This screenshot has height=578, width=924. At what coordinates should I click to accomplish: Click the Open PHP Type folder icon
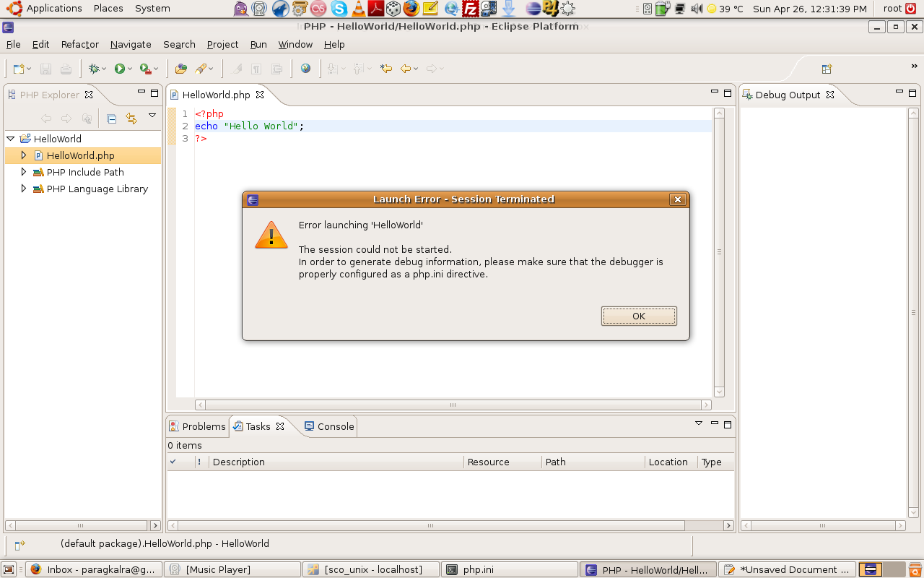click(x=180, y=69)
